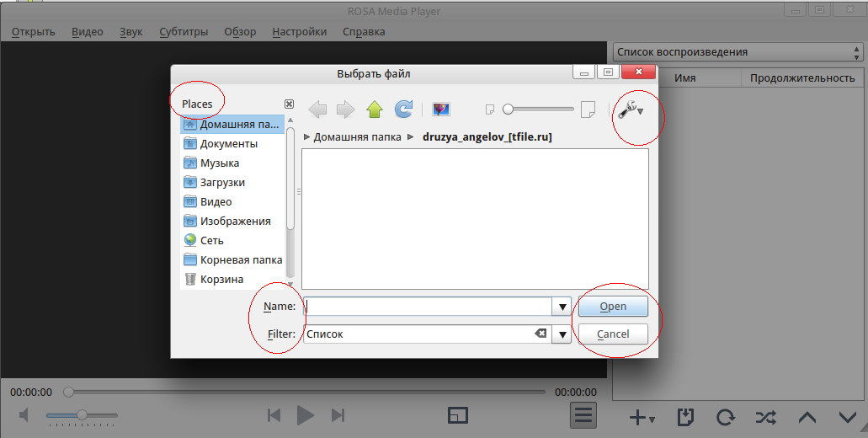
Task: Click Домашняя папка breadcrumb in path bar
Action: coord(357,136)
